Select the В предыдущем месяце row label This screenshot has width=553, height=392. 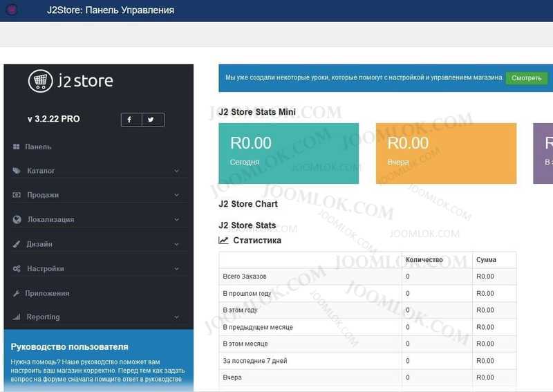[x=258, y=328]
